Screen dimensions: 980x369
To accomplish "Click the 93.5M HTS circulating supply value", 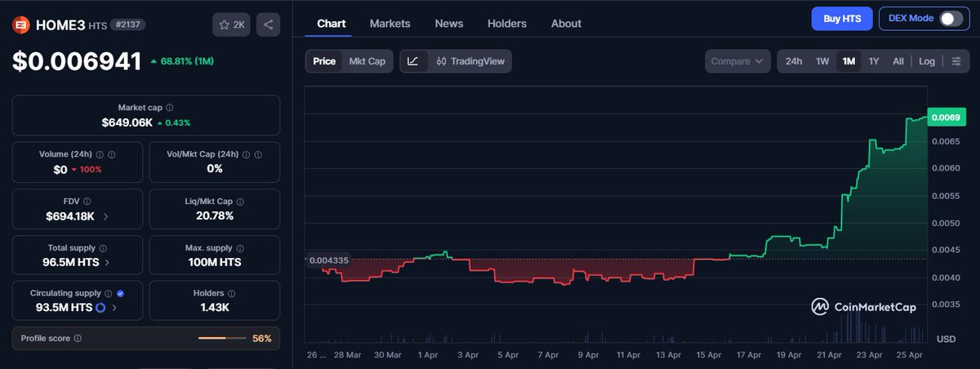I will pyautogui.click(x=65, y=308).
